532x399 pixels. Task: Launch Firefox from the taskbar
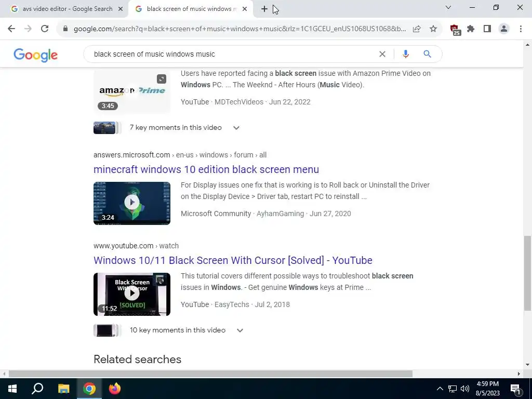[115, 389]
